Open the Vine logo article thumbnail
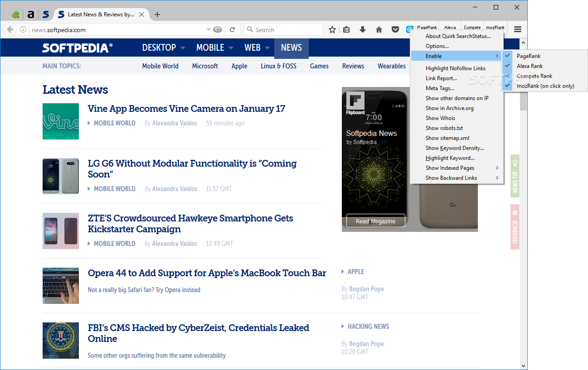 (61, 121)
